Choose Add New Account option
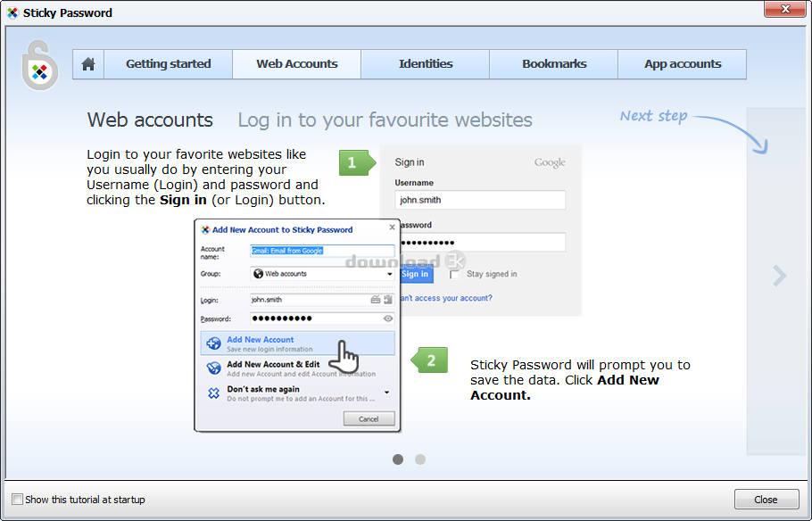812x521 pixels. 297,343
